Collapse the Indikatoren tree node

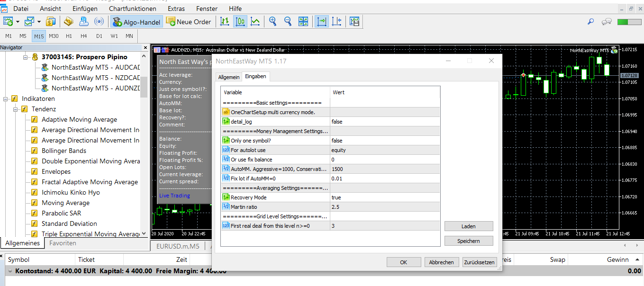pyautogui.click(x=6, y=98)
